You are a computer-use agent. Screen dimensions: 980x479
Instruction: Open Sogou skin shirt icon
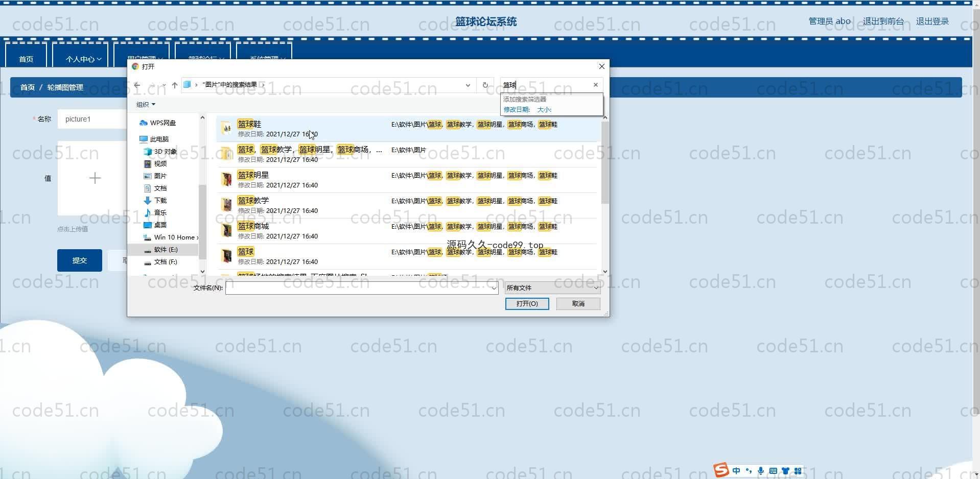(x=785, y=471)
